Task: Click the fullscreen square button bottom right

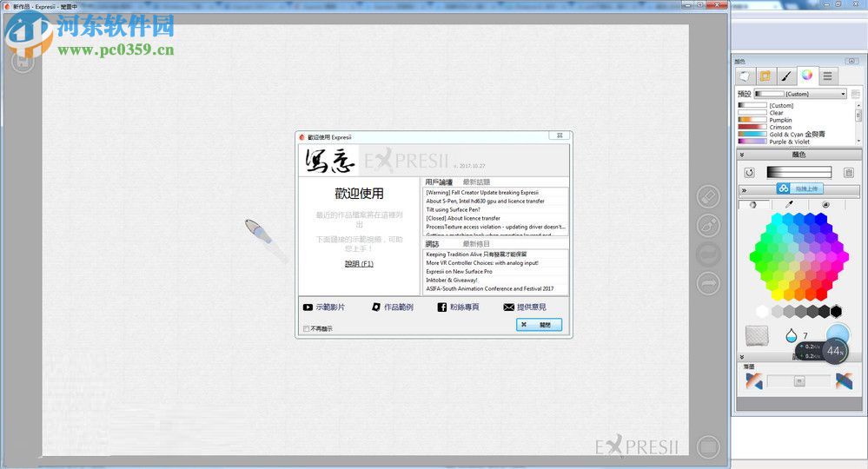Action: click(x=708, y=447)
